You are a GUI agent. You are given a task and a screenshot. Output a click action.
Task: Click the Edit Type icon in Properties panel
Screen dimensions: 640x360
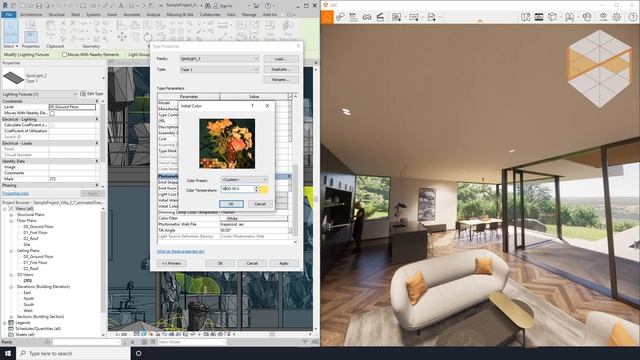[83, 94]
